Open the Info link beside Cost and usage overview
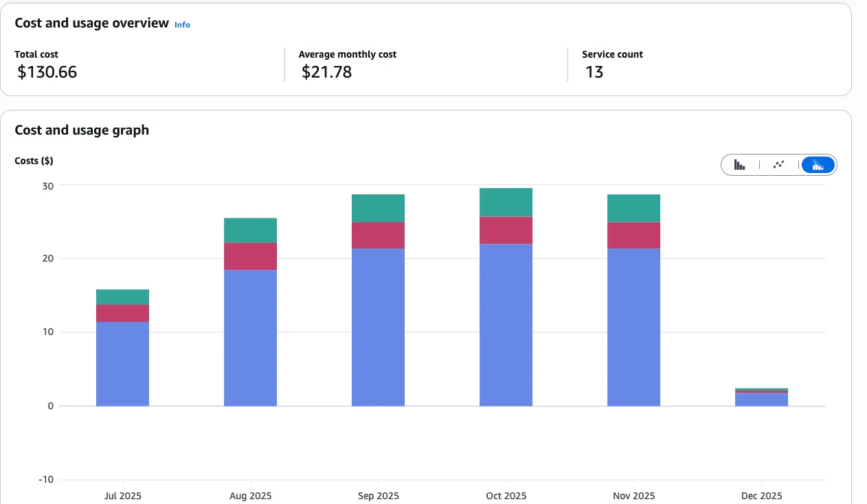Image resolution: width=867 pixels, height=504 pixels. (182, 25)
